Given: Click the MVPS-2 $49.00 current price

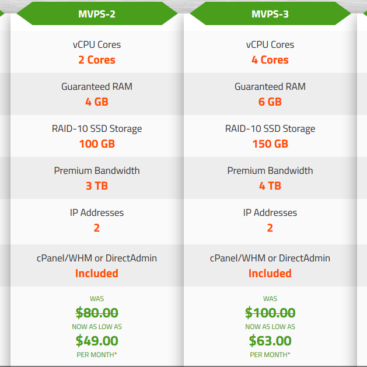Looking at the screenshot, I should point(97,341).
